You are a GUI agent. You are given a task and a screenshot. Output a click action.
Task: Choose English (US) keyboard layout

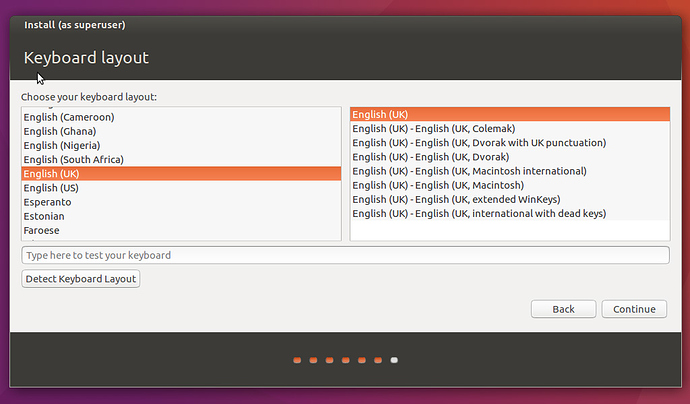pyautogui.click(x=52, y=188)
